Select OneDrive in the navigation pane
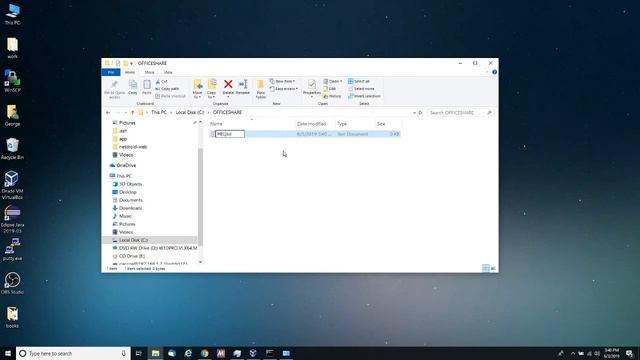 click(122, 165)
